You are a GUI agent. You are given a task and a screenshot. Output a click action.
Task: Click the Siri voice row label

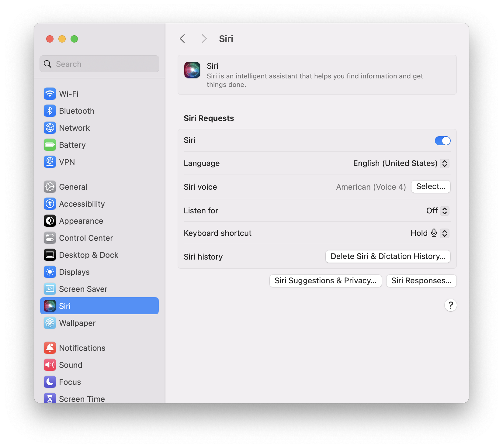(200, 187)
